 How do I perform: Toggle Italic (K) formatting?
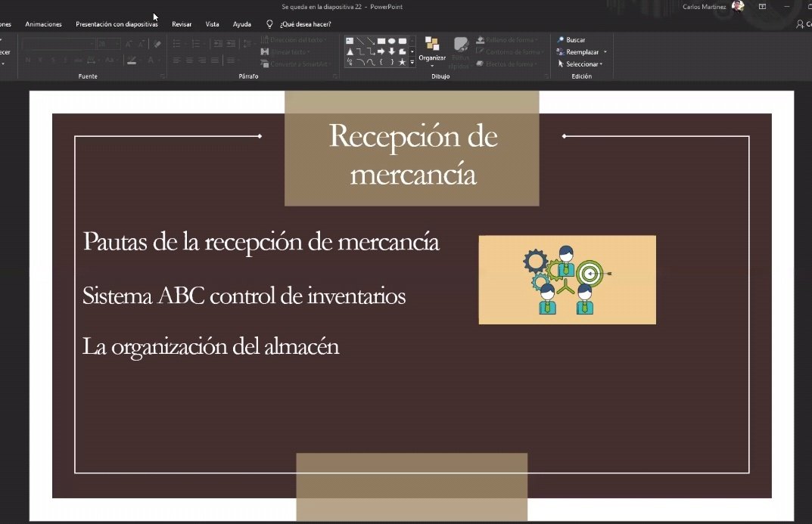click(40, 60)
